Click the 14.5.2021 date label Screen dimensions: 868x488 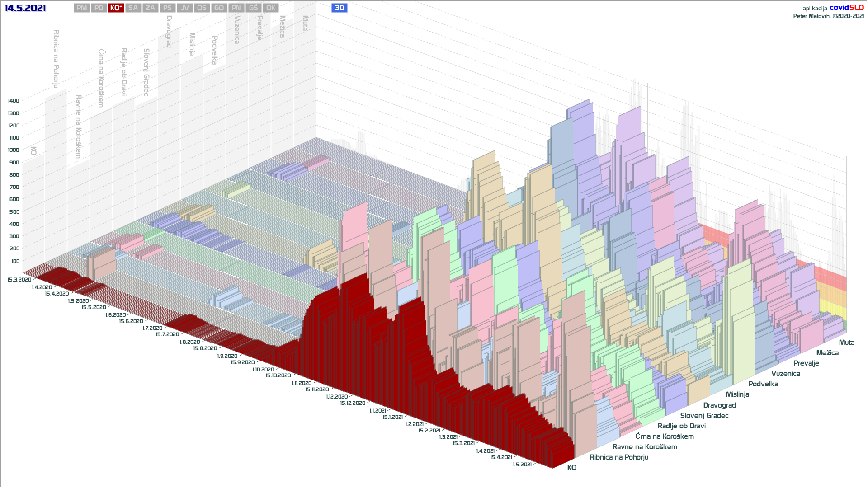[25, 8]
